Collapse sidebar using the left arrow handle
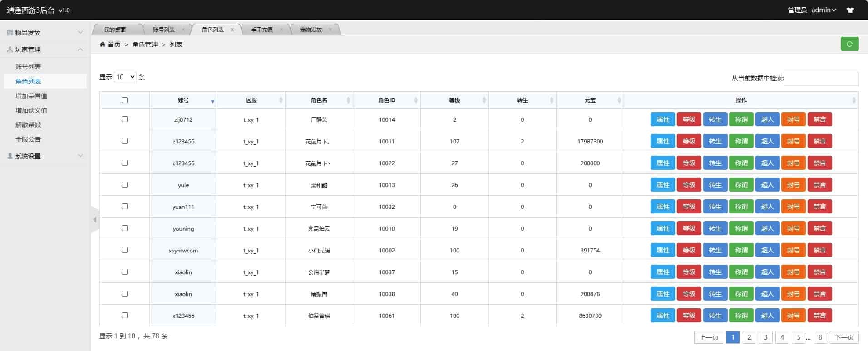 94,220
